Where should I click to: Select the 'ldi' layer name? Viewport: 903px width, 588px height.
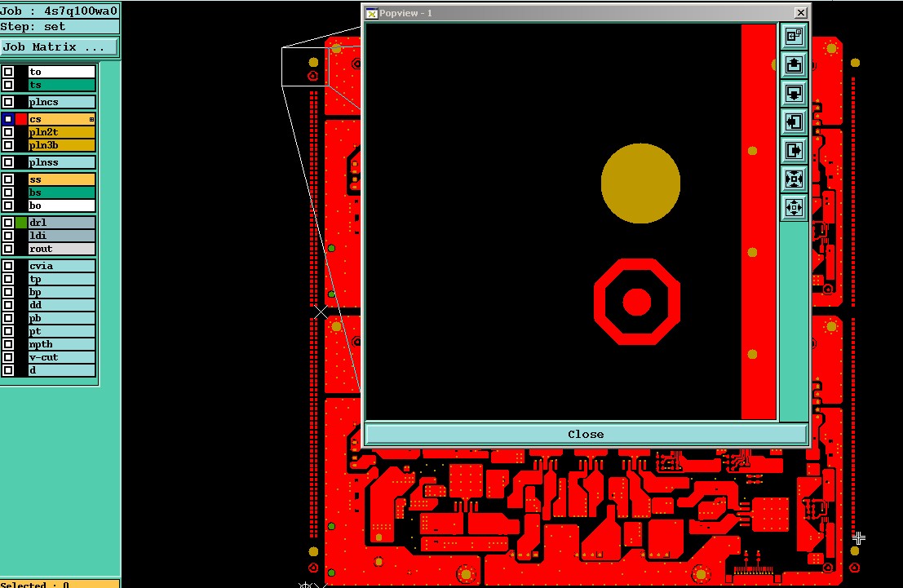click(62, 236)
